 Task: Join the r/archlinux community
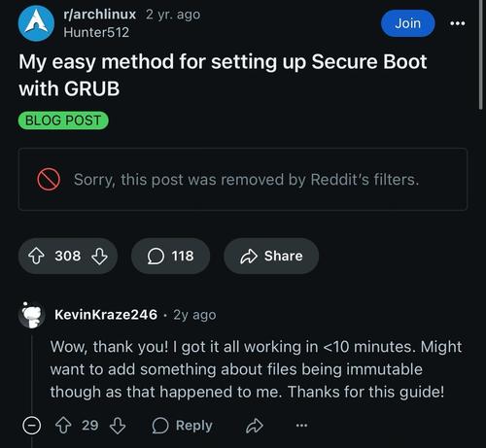[407, 23]
